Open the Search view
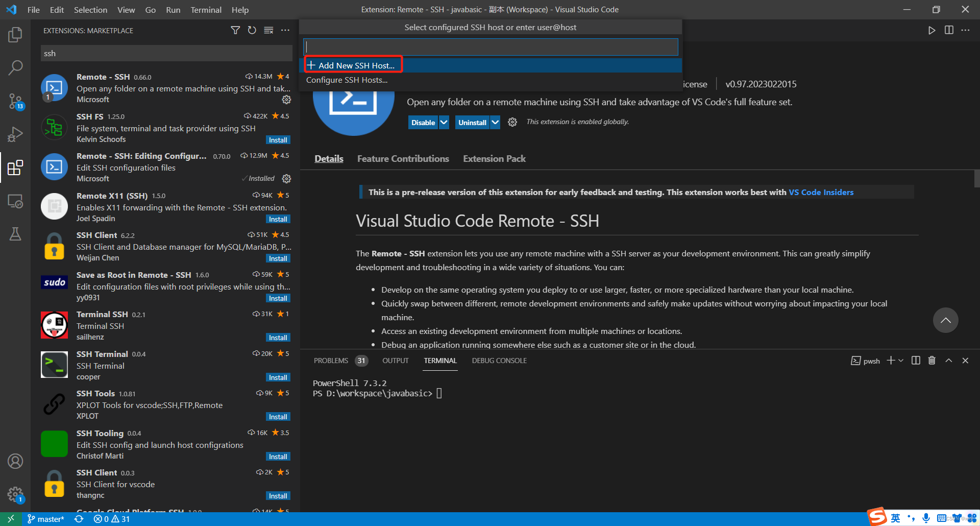Viewport: 980px width, 526px height. [x=15, y=67]
